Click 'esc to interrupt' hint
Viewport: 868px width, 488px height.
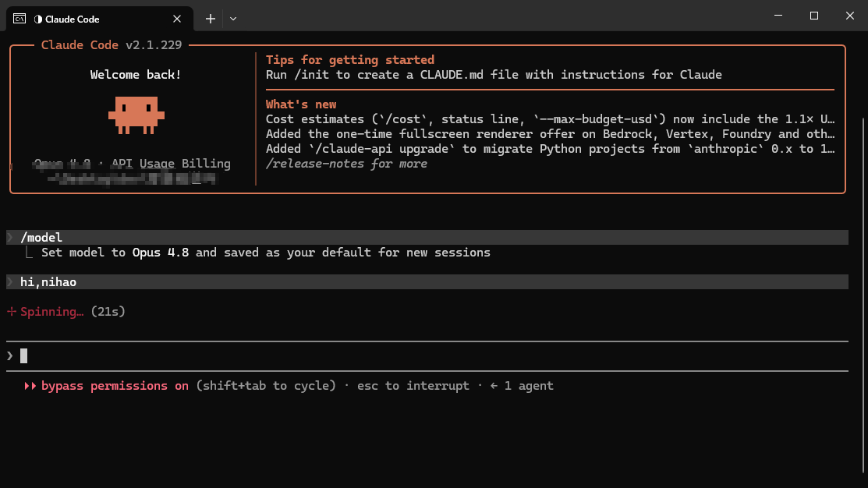[413, 386]
